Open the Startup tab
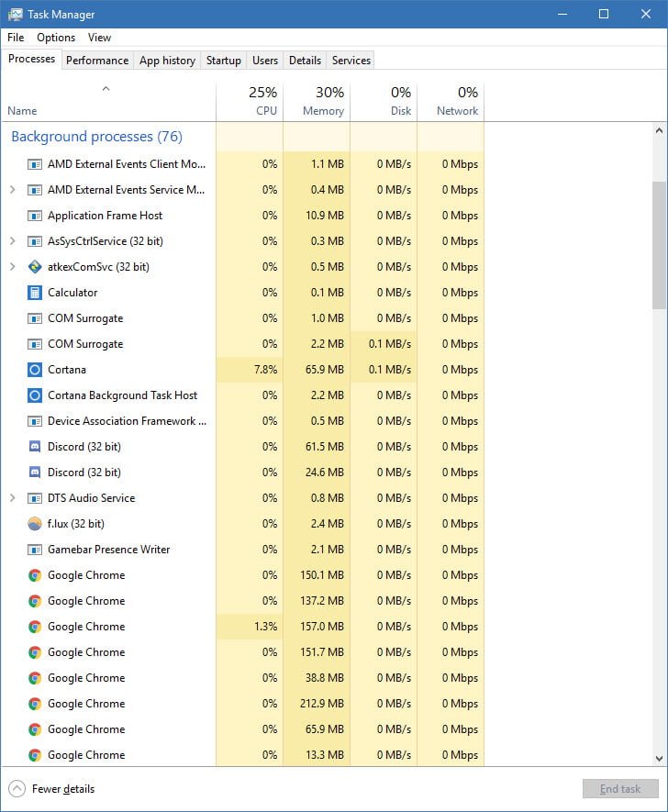The width and height of the screenshot is (668, 812). 224,60
